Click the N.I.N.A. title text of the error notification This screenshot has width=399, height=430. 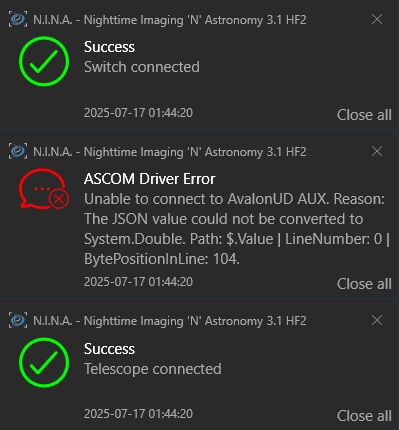(170, 152)
